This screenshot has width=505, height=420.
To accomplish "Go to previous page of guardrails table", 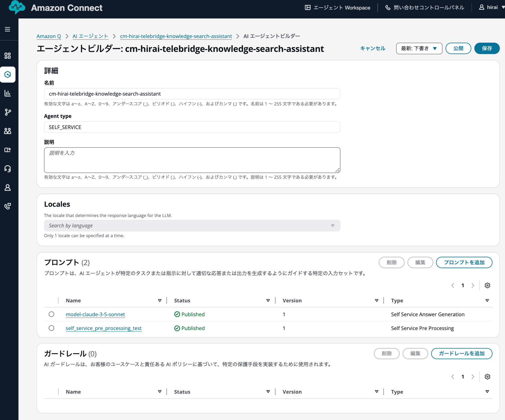I will pyautogui.click(x=453, y=377).
